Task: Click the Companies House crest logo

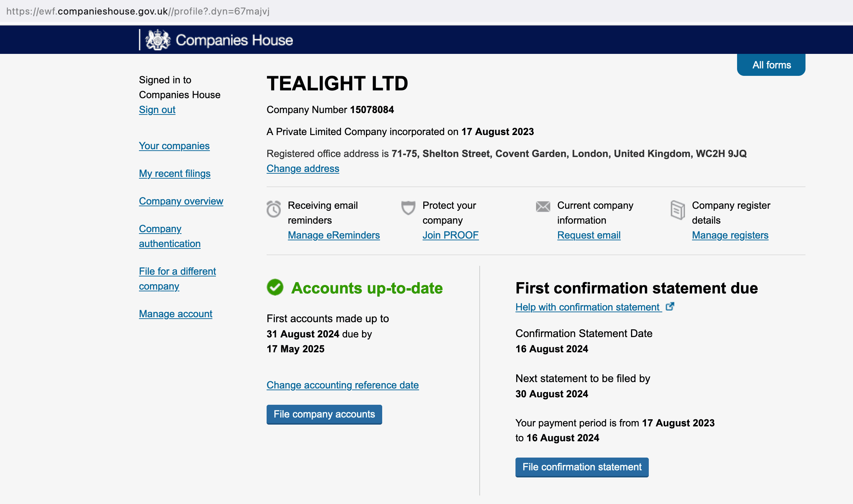Action: coord(158,40)
